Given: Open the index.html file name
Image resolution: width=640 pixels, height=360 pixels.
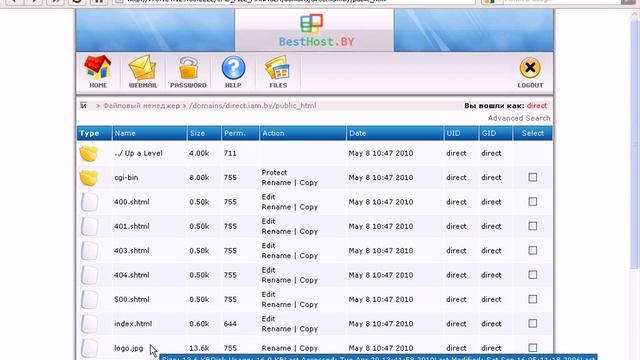Looking at the screenshot, I should click(x=133, y=324).
